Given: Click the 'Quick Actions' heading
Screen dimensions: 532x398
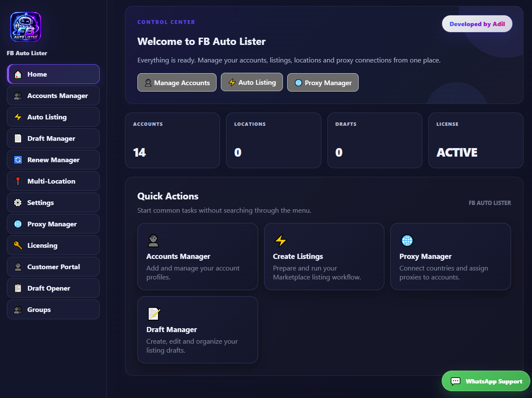Looking at the screenshot, I should 168,196.
